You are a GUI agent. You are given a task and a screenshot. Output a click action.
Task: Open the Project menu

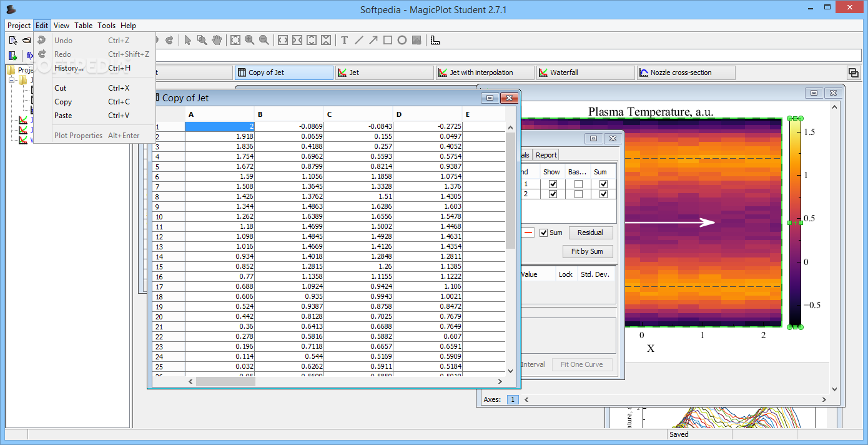19,26
